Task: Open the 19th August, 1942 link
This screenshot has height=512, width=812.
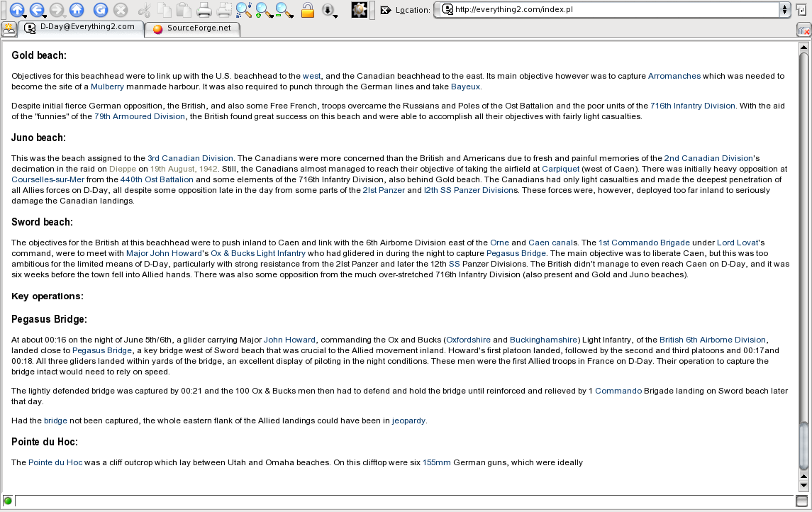Action: (184, 169)
